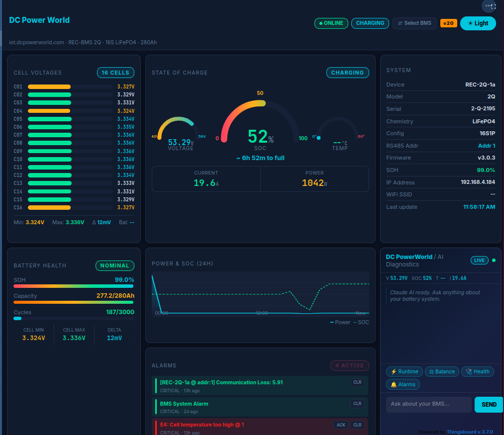504x435 pixels.
Task: Click the SOH value 99.0% in System
Action: (x=486, y=170)
